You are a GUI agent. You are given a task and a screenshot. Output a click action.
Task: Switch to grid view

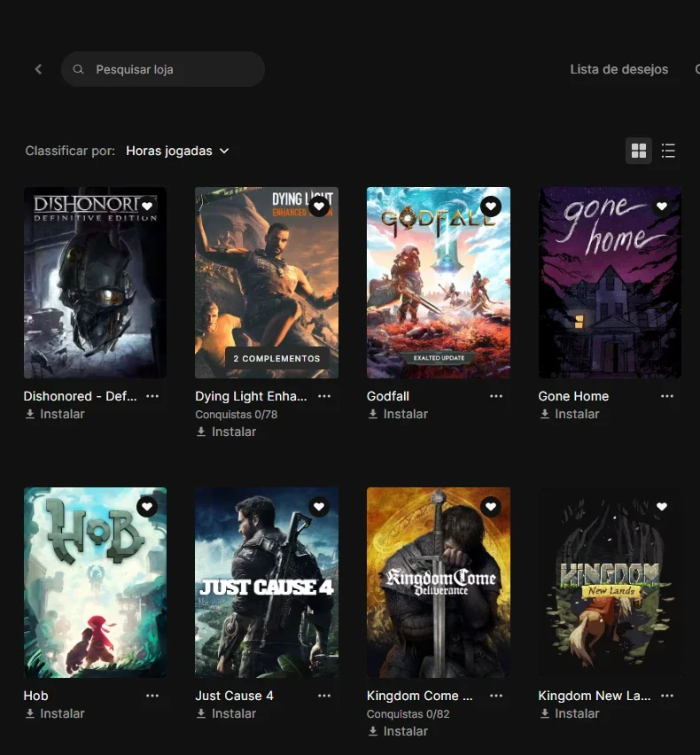tap(638, 151)
